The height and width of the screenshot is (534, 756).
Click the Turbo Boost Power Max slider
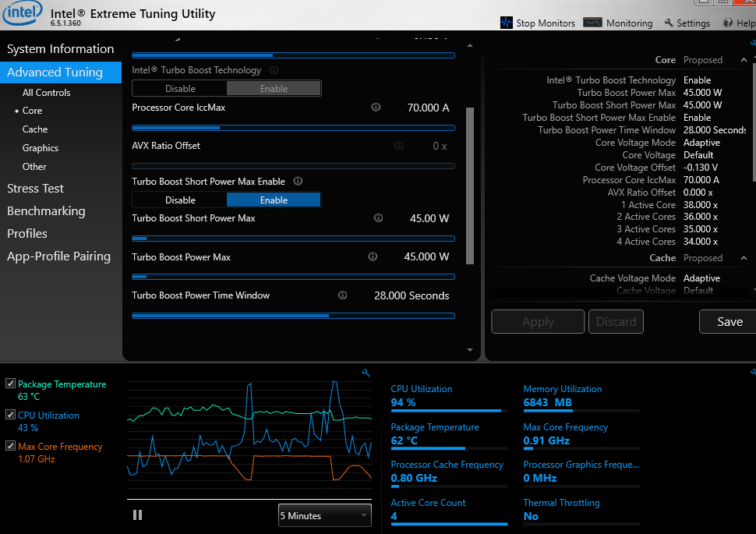pyautogui.click(x=293, y=277)
